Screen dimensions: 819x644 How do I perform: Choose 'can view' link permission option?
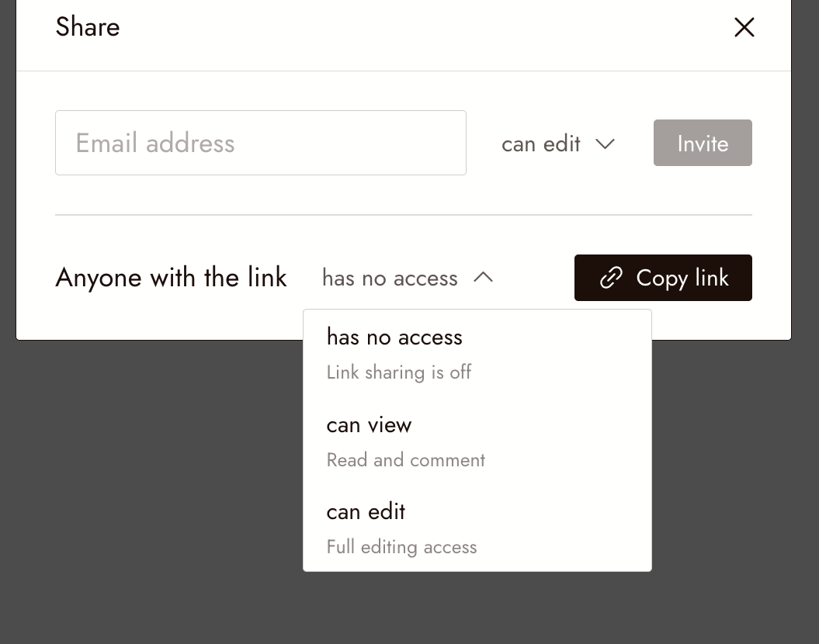(477, 441)
